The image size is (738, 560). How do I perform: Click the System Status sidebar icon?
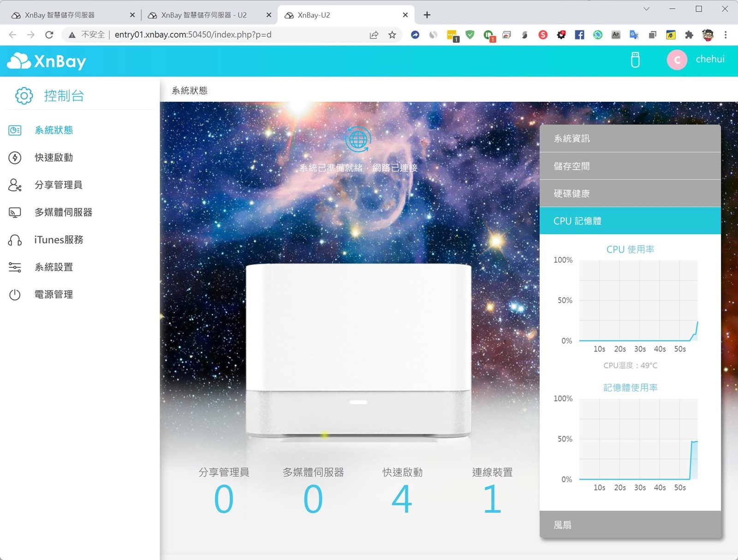pos(15,130)
